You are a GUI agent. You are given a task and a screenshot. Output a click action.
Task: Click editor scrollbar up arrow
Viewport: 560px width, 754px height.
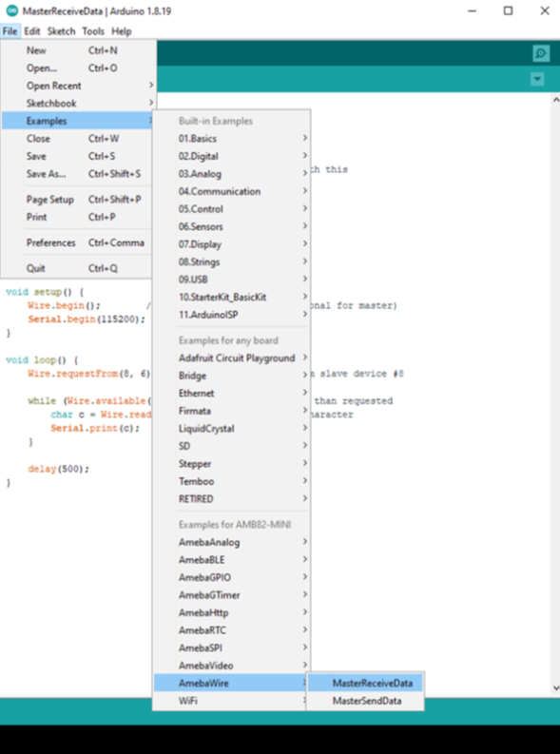tap(556, 100)
